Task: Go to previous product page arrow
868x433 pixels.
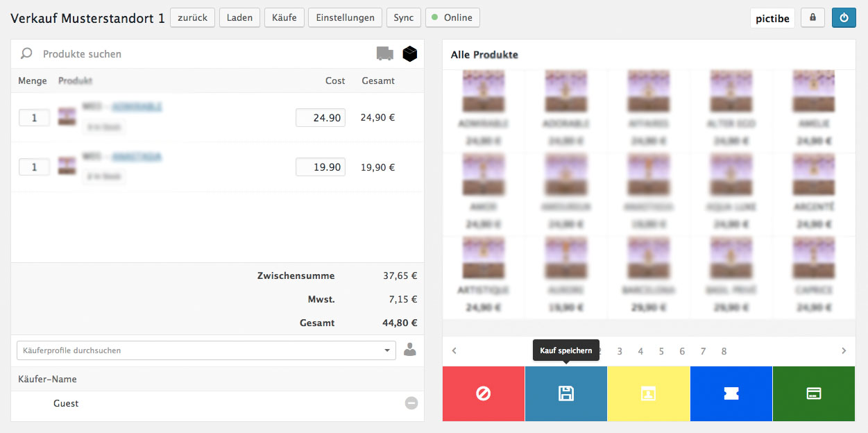Action: coord(454,351)
